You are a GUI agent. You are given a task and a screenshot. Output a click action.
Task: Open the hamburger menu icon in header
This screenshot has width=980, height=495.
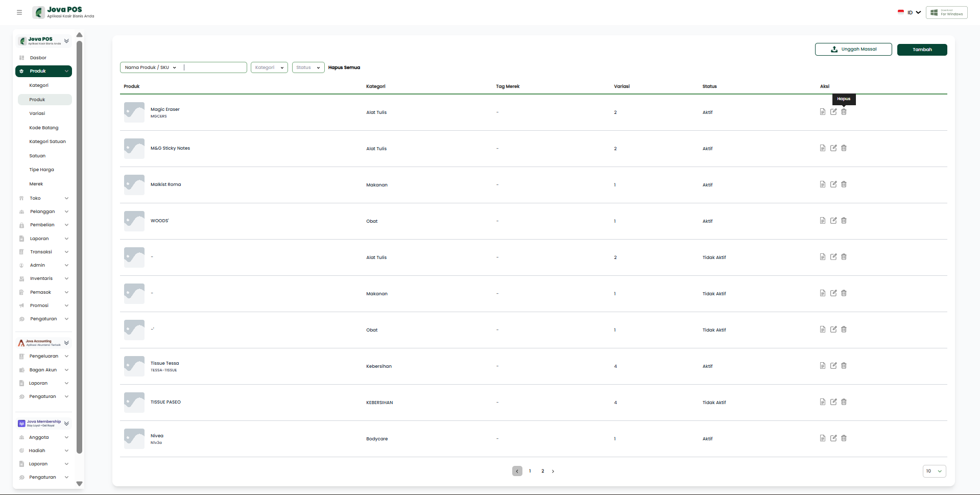[x=19, y=12]
